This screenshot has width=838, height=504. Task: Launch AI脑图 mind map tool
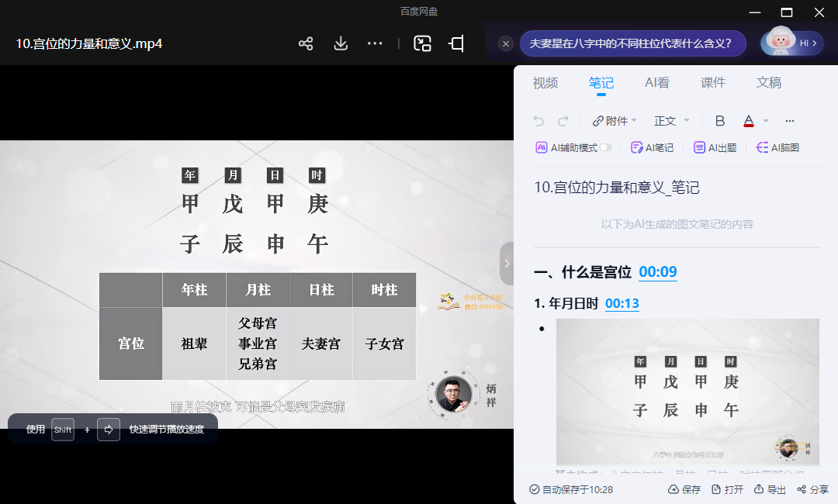coord(778,147)
